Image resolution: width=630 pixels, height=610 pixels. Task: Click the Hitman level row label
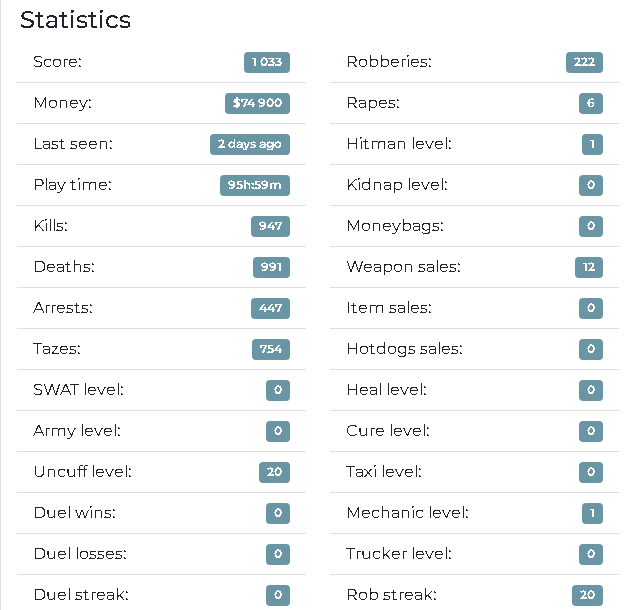coord(399,144)
